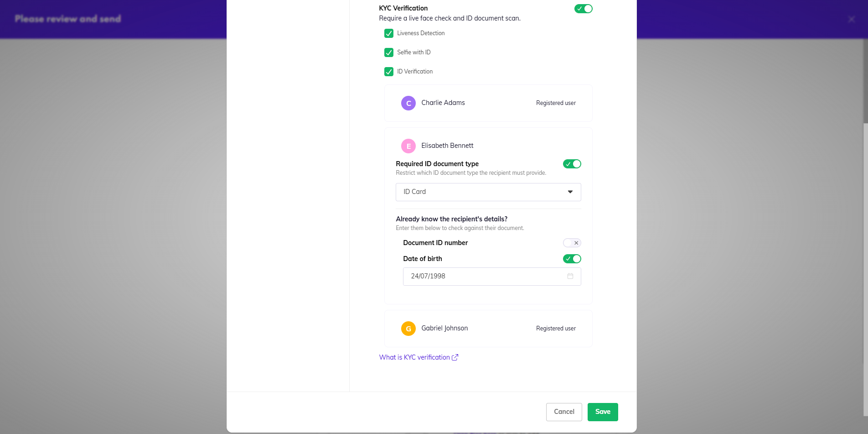This screenshot has height=434, width=868.
Task: Open the ID Card document type dropdown
Action: 488,192
